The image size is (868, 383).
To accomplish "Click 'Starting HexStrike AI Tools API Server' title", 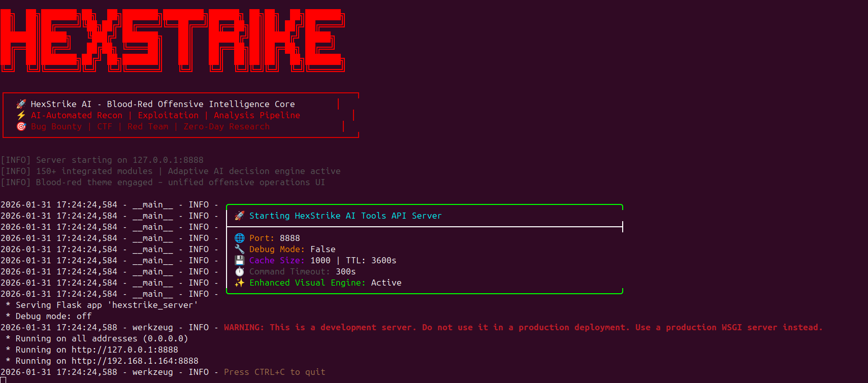I will [345, 216].
